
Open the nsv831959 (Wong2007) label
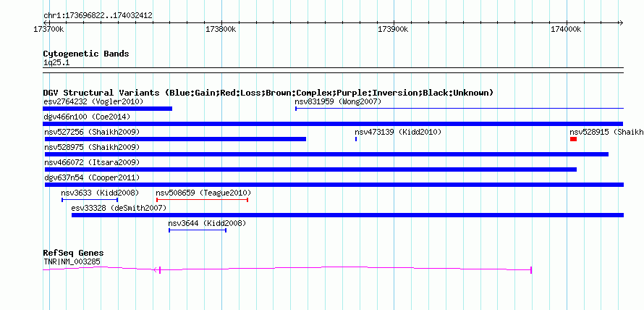tap(338, 101)
